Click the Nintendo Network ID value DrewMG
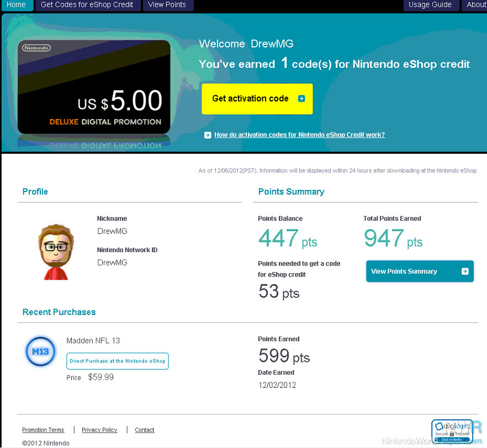Viewport: 487px width, 448px height. click(x=112, y=263)
